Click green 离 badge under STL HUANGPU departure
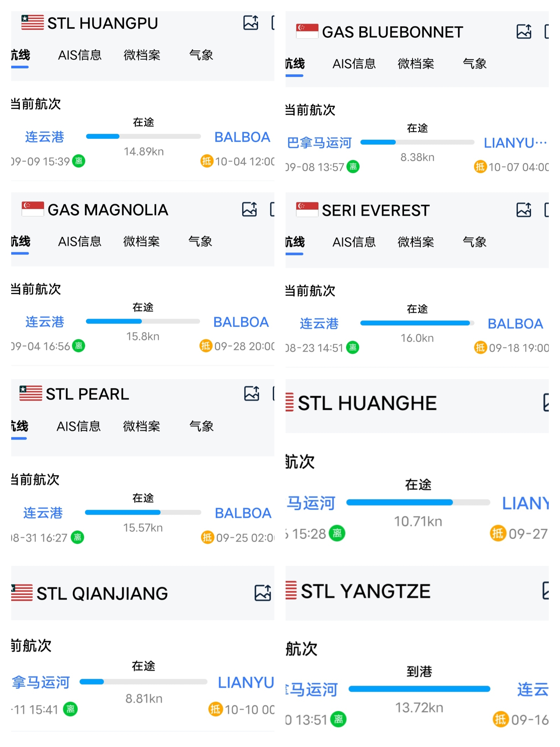560x747 pixels. pos(79,161)
